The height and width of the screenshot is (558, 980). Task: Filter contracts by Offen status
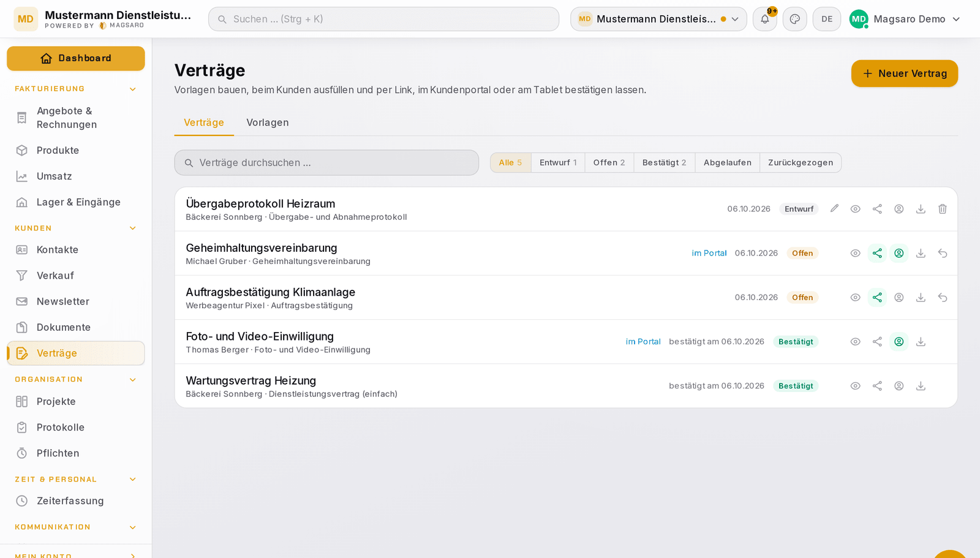(609, 163)
